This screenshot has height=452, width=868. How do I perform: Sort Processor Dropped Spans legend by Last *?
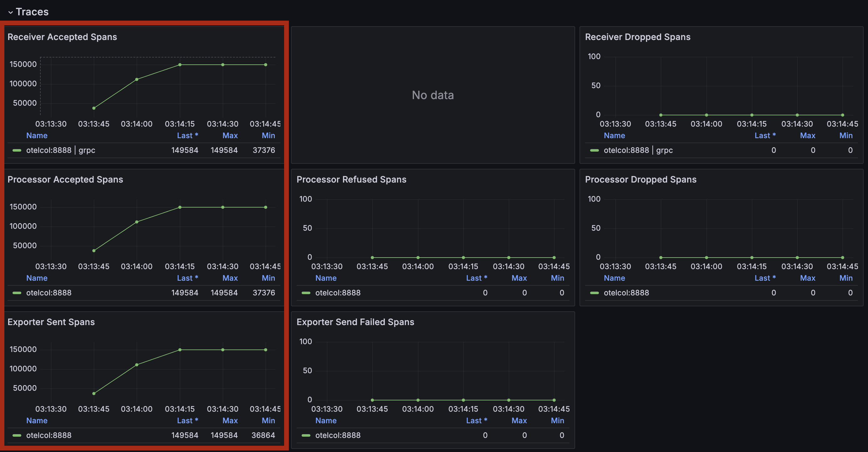(765, 278)
